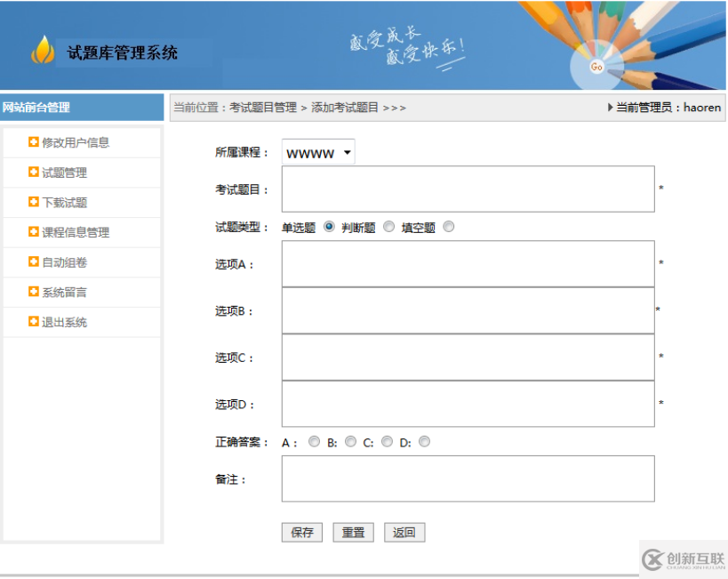Viewport: 728px width, 579px height.
Task: Click the plus icon next to 下载试题
Action: 34,202
